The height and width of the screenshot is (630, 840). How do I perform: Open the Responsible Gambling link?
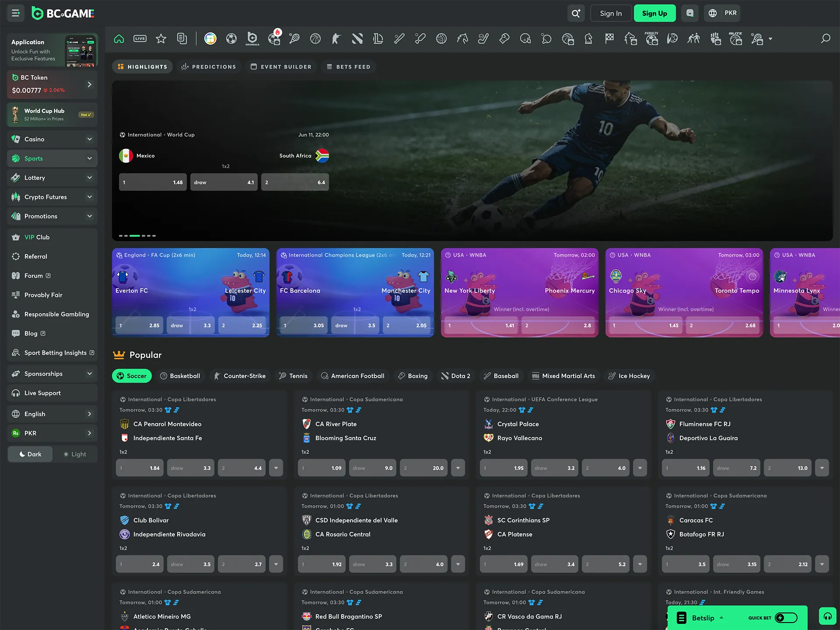[x=52, y=314]
